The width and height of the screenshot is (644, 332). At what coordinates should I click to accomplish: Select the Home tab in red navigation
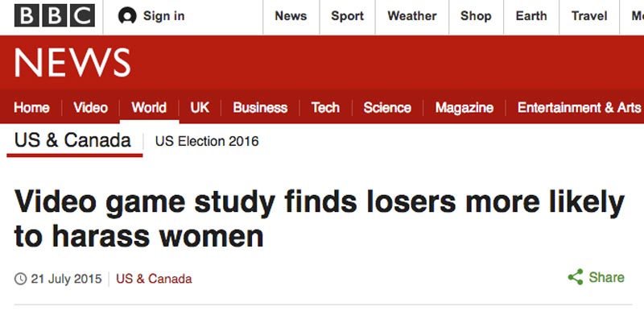pyautogui.click(x=31, y=108)
